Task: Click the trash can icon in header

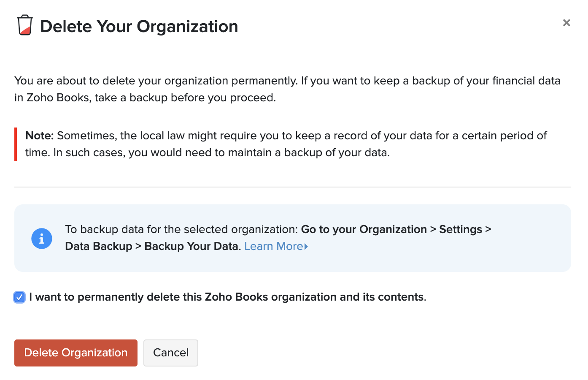Action: [25, 25]
